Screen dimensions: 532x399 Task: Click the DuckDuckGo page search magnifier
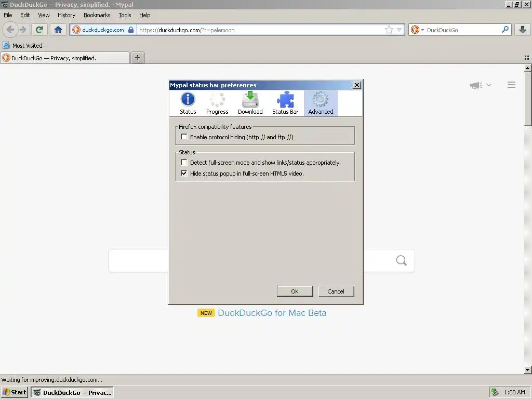401,260
